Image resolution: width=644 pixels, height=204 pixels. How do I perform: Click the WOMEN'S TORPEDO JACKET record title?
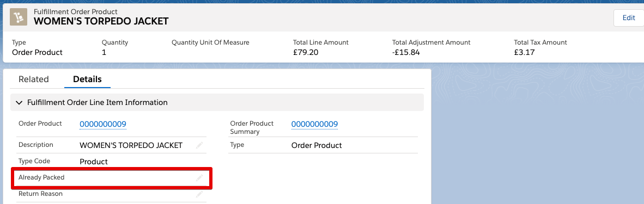pos(101,21)
